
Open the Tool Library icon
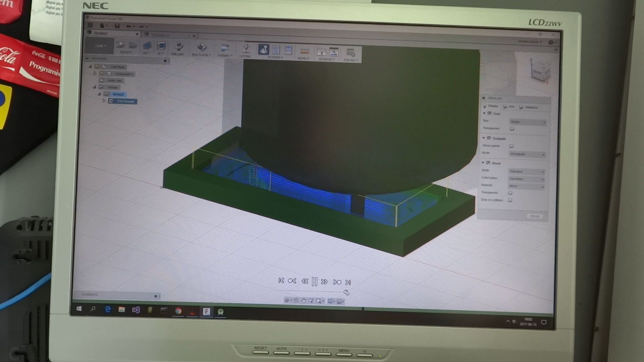[321, 51]
